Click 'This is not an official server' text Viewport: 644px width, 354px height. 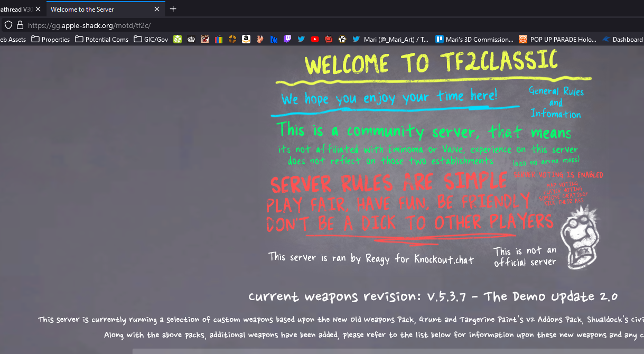pyautogui.click(x=525, y=256)
